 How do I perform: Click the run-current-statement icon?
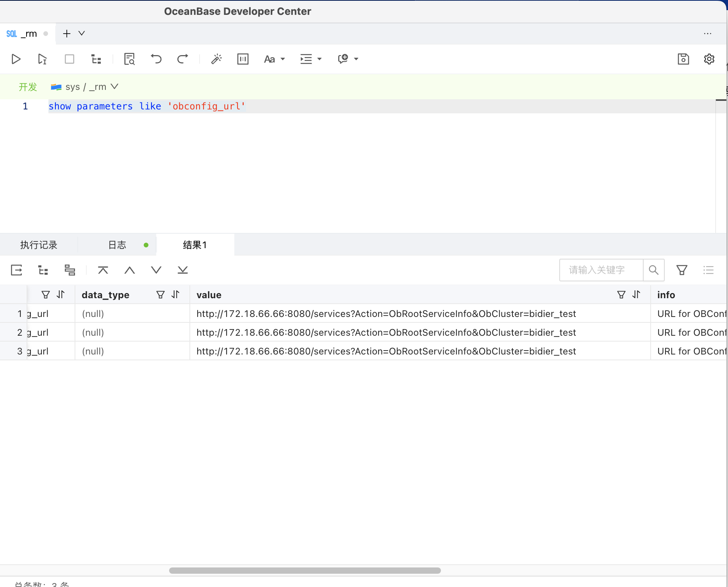tap(42, 59)
